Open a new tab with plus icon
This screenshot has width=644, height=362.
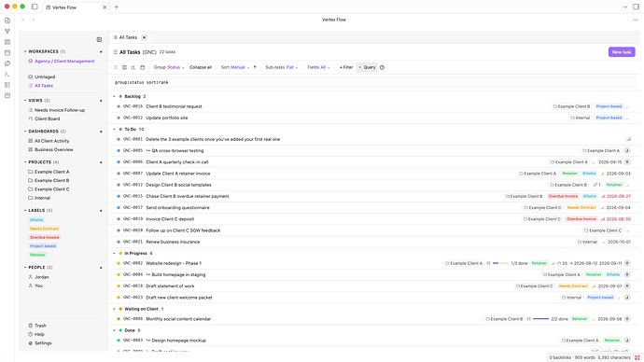click(117, 7)
